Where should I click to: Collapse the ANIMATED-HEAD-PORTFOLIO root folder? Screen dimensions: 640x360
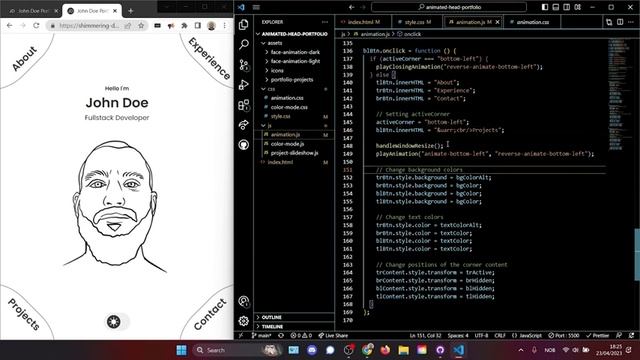[294, 34]
